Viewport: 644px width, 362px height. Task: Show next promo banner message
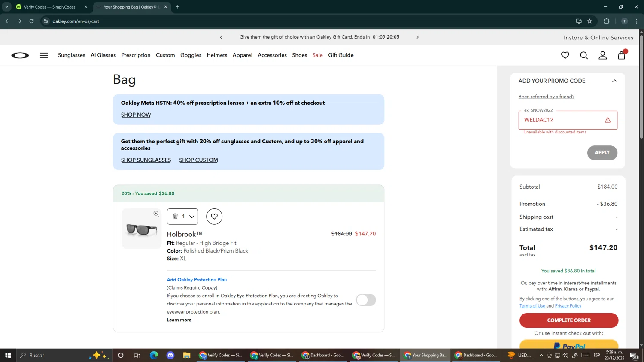417,37
